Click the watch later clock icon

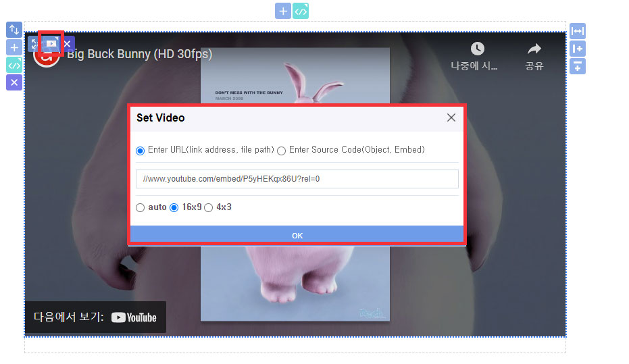point(477,49)
